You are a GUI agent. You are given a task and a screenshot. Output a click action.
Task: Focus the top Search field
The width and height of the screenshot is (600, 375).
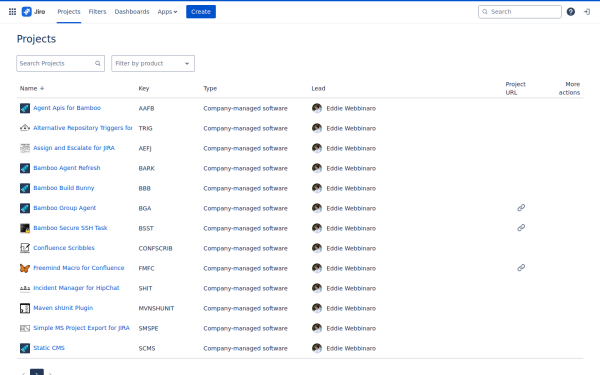pos(520,12)
